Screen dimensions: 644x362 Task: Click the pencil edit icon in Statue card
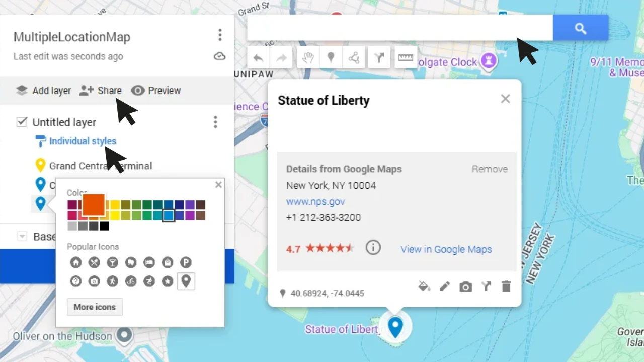pos(444,286)
